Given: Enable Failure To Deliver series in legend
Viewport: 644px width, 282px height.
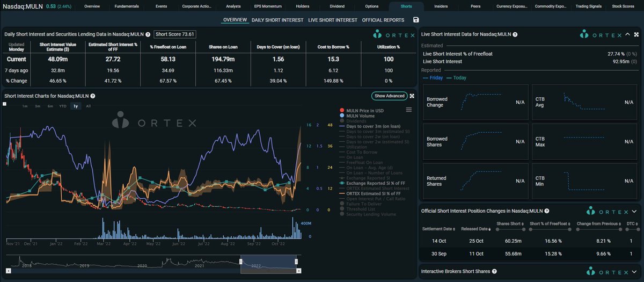Looking at the screenshot, I should point(361,204).
